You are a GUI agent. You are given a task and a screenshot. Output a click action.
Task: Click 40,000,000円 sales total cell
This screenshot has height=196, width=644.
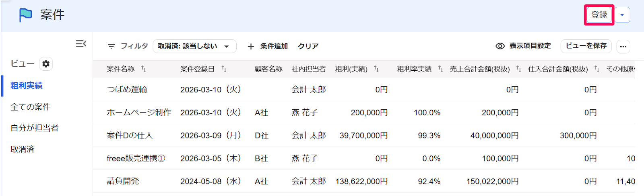[x=495, y=135]
